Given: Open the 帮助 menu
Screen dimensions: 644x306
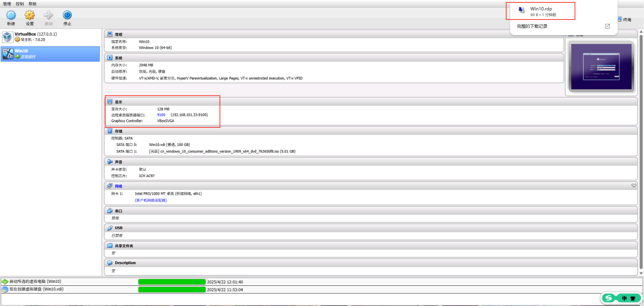Looking at the screenshot, I should pos(32,4).
